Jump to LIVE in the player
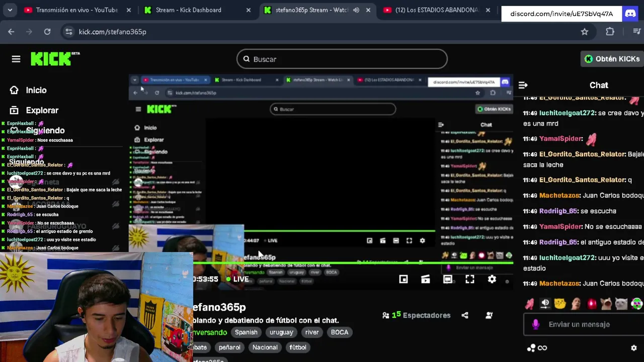Viewport: 644px width, 362px height. tap(237, 279)
